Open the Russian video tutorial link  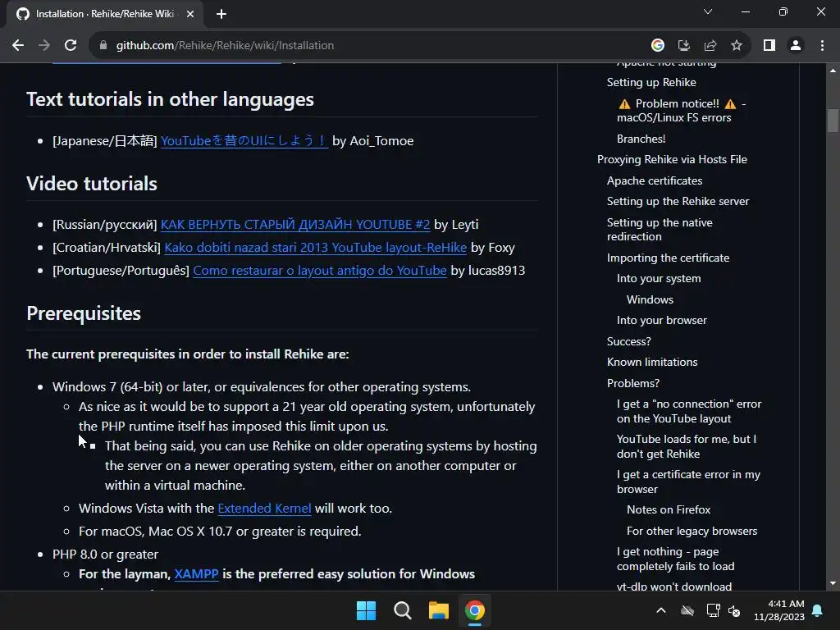coord(295,225)
